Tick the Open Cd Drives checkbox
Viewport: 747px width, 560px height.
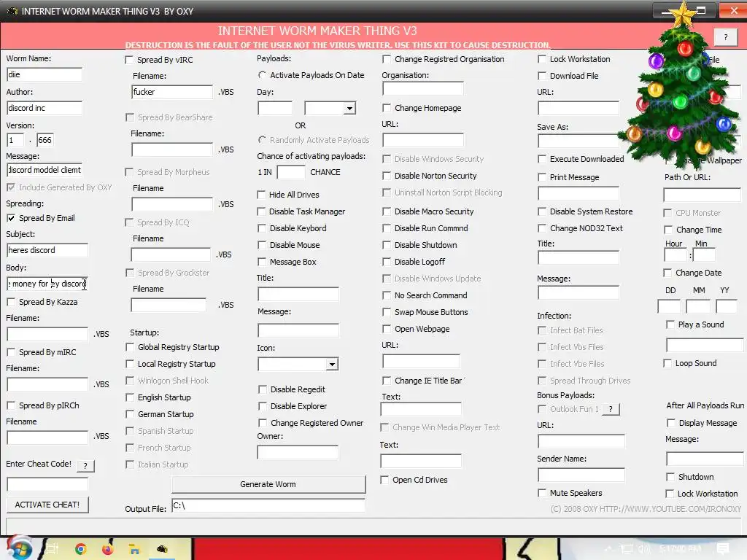(x=384, y=480)
